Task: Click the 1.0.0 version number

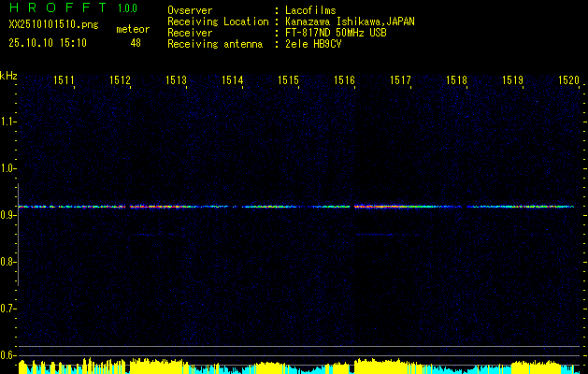Action: click(x=127, y=8)
